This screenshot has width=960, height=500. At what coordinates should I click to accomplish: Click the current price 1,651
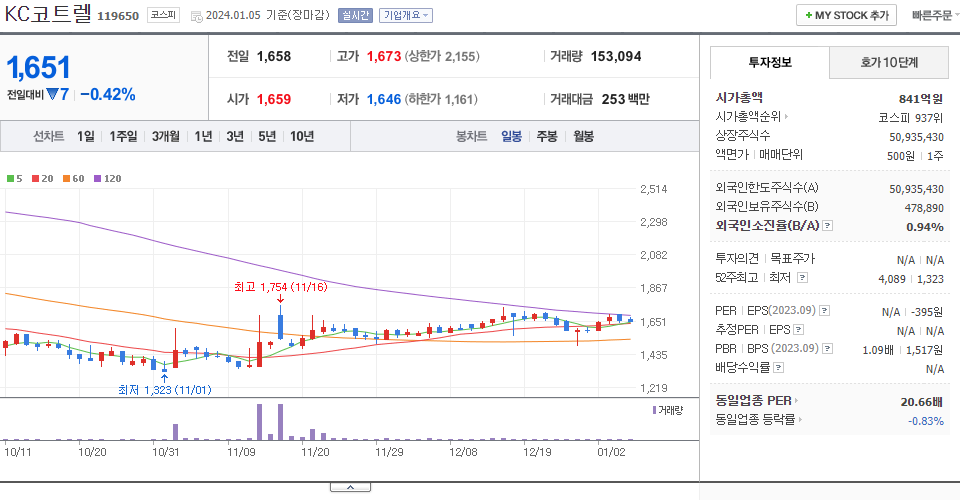pyautogui.click(x=39, y=67)
